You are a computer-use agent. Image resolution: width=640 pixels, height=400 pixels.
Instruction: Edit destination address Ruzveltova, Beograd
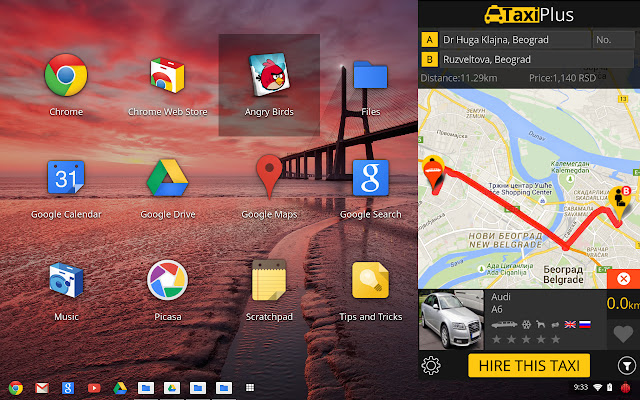[537, 60]
